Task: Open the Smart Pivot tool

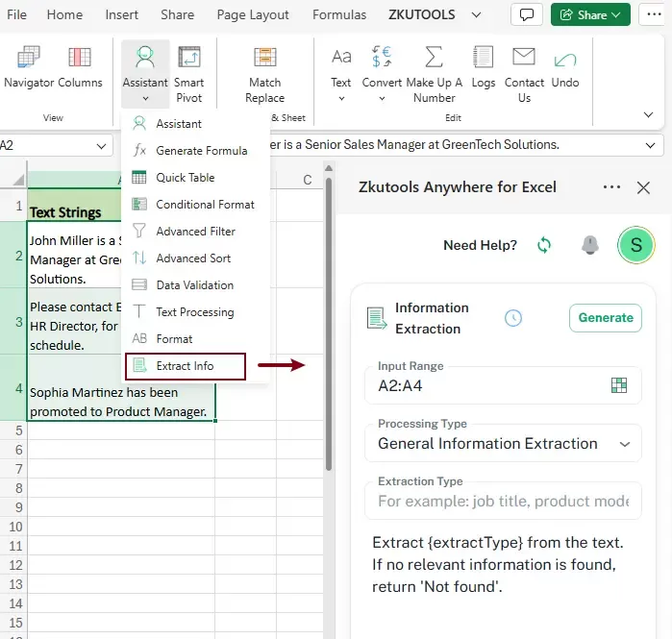Action: click(x=189, y=57)
